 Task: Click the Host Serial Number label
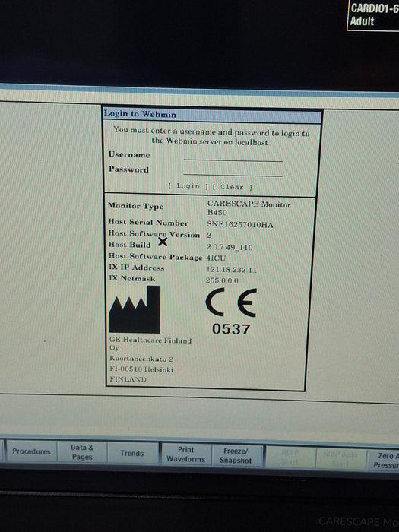pyautogui.click(x=148, y=222)
